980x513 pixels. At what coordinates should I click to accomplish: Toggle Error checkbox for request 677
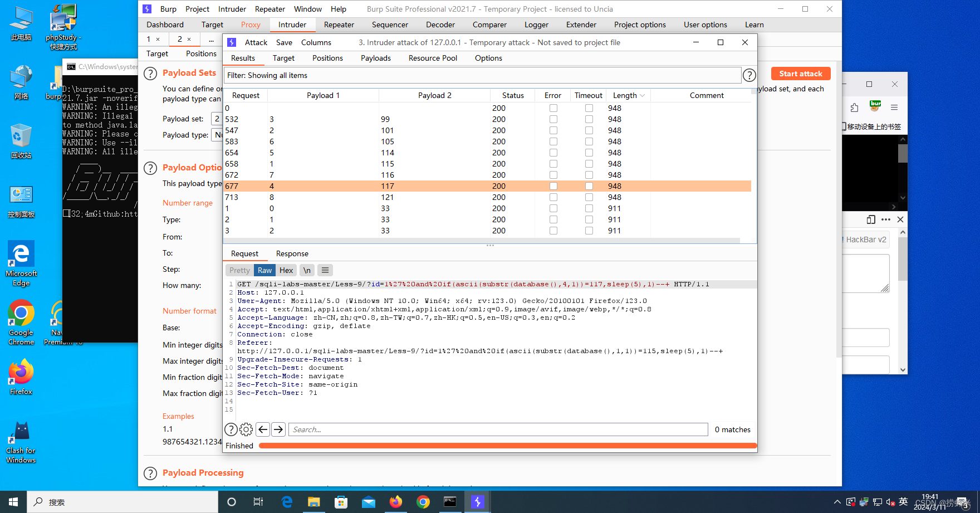[x=553, y=186]
